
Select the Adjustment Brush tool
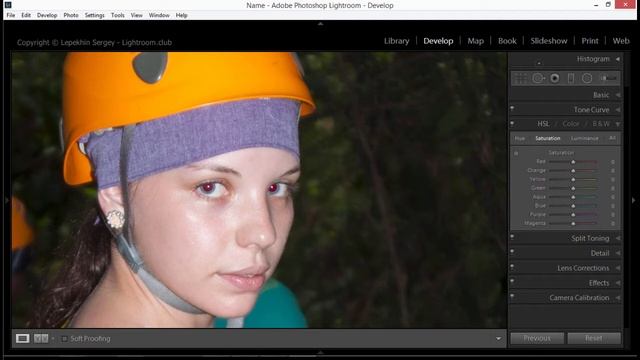click(608, 78)
